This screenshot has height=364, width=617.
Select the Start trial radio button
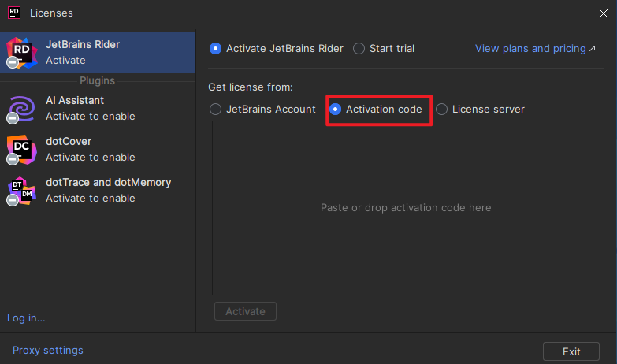[359, 48]
